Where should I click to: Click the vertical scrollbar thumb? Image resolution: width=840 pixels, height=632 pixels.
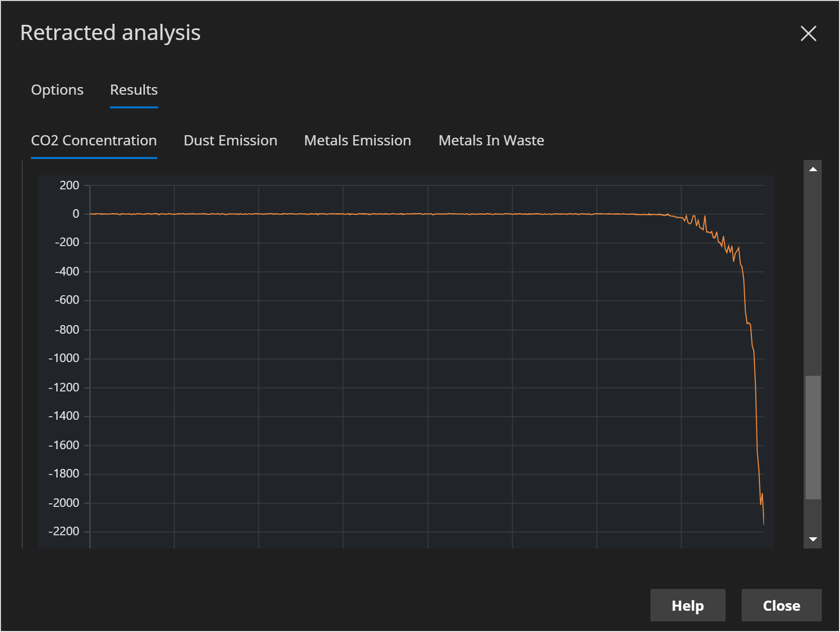point(813,437)
